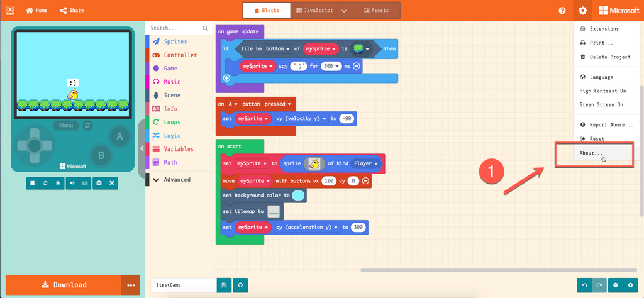Open help via the question mark icon
Image resolution: width=644 pixels, height=298 pixels.
pyautogui.click(x=562, y=11)
